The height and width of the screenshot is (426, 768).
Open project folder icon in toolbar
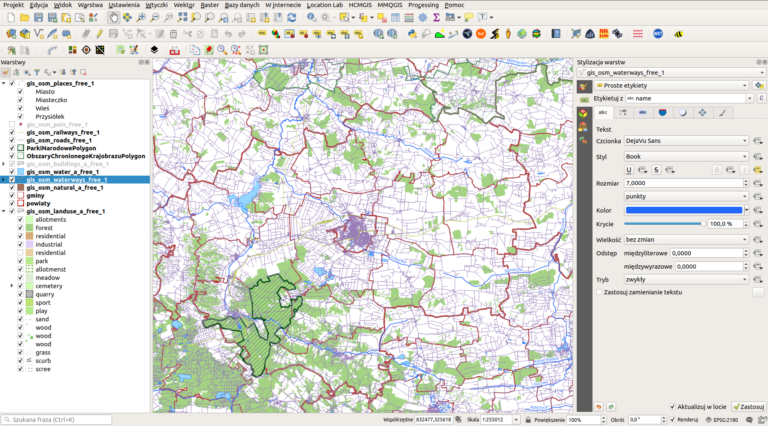click(x=24, y=18)
